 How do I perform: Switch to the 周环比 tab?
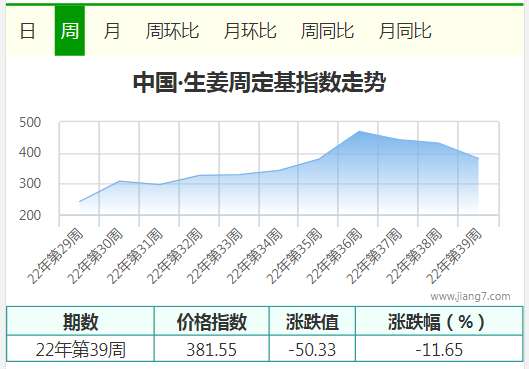click(x=172, y=31)
